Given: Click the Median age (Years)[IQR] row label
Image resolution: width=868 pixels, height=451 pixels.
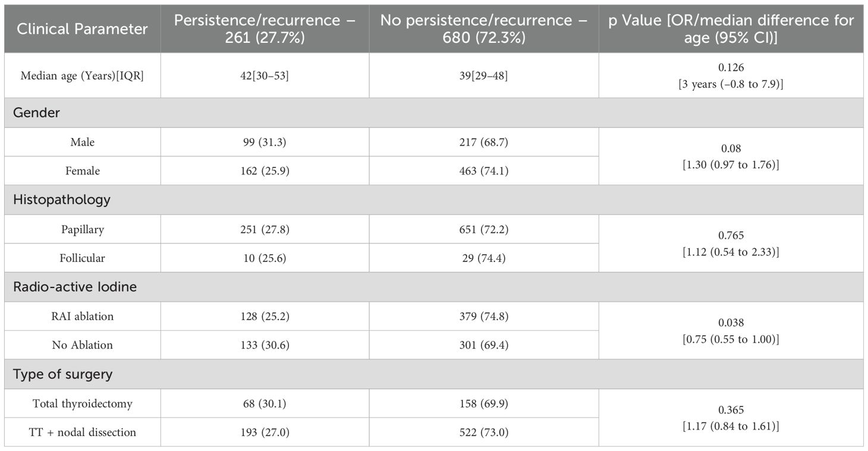Looking at the screenshot, I should (x=82, y=76).
